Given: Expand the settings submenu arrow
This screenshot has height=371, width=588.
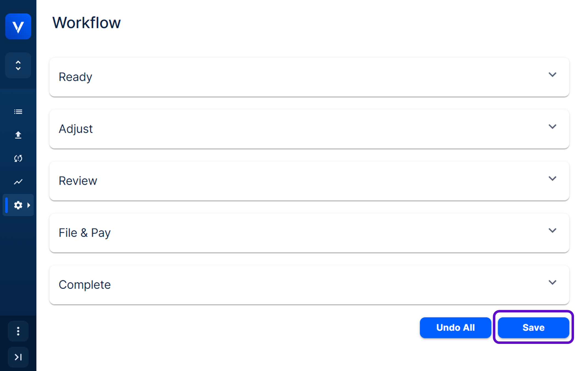Looking at the screenshot, I should 29,205.
